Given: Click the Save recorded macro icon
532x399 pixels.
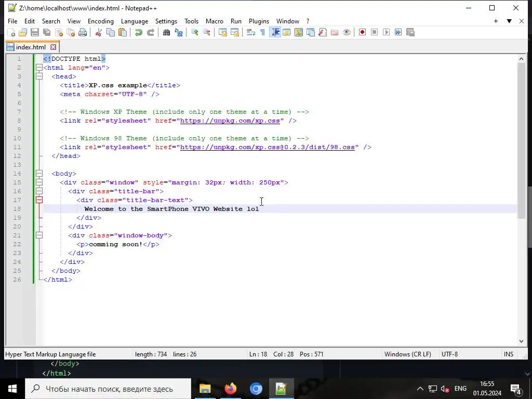Looking at the screenshot, I should click(x=410, y=32).
